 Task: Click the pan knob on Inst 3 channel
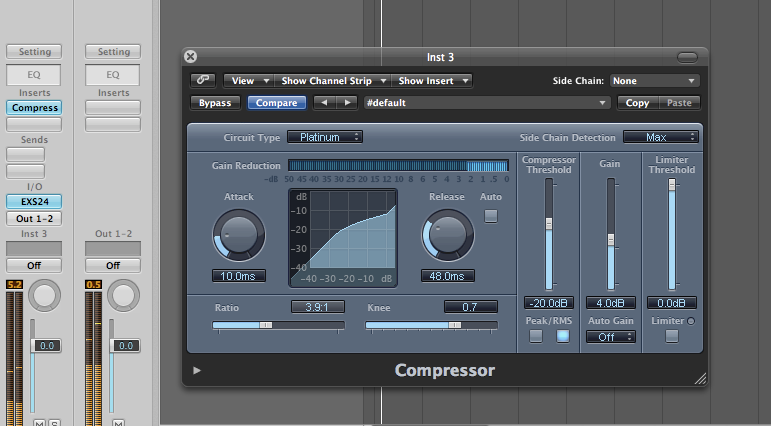click(44, 295)
